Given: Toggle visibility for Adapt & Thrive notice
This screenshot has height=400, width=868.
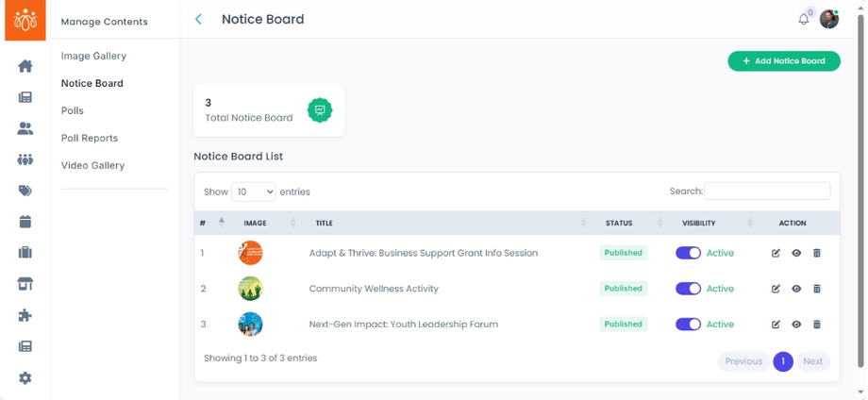Looking at the screenshot, I should click(688, 253).
